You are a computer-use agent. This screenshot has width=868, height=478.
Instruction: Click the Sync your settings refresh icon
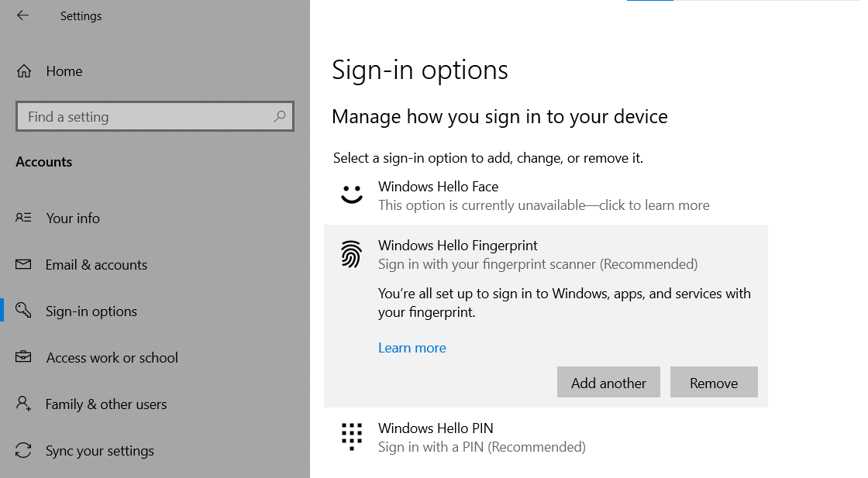pyautogui.click(x=24, y=450)
